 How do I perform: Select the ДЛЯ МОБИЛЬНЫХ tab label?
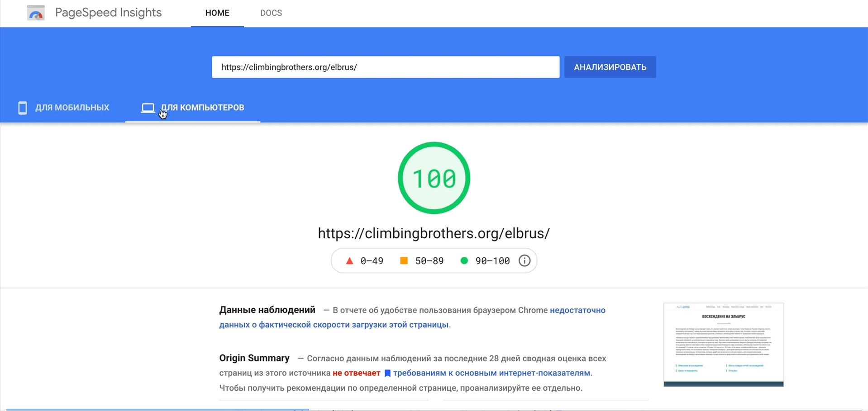pyautogui.click(x=72, y=108)
